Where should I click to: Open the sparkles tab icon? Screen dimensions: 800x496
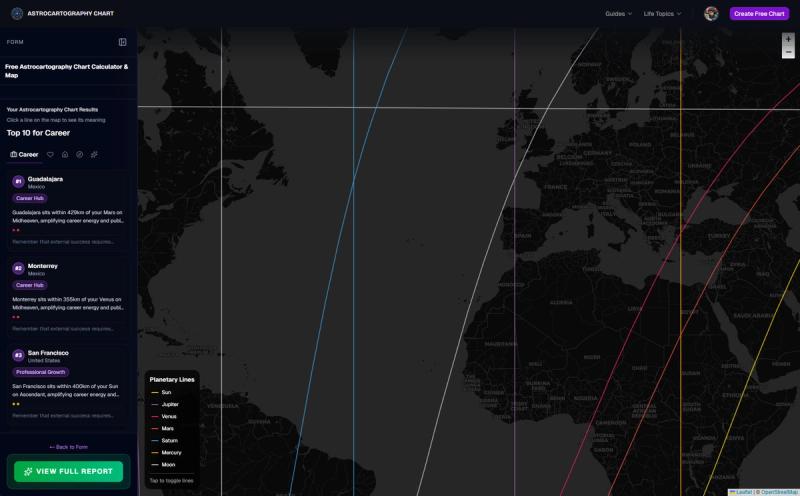pyautogui.click(x=94, y=155)
